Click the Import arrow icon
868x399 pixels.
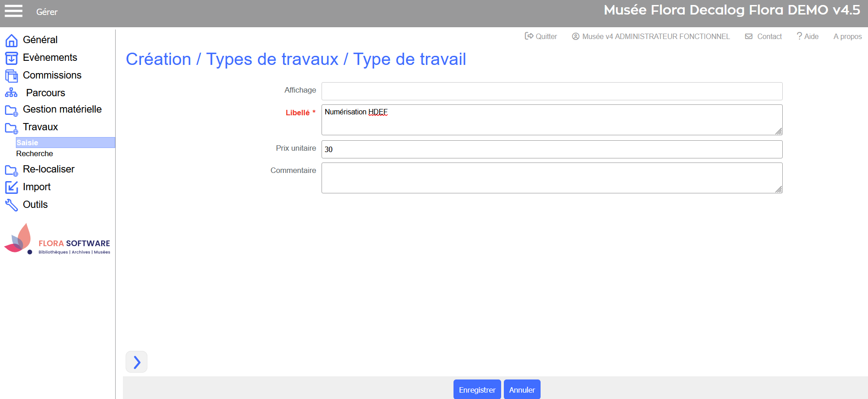coord(11,187)
